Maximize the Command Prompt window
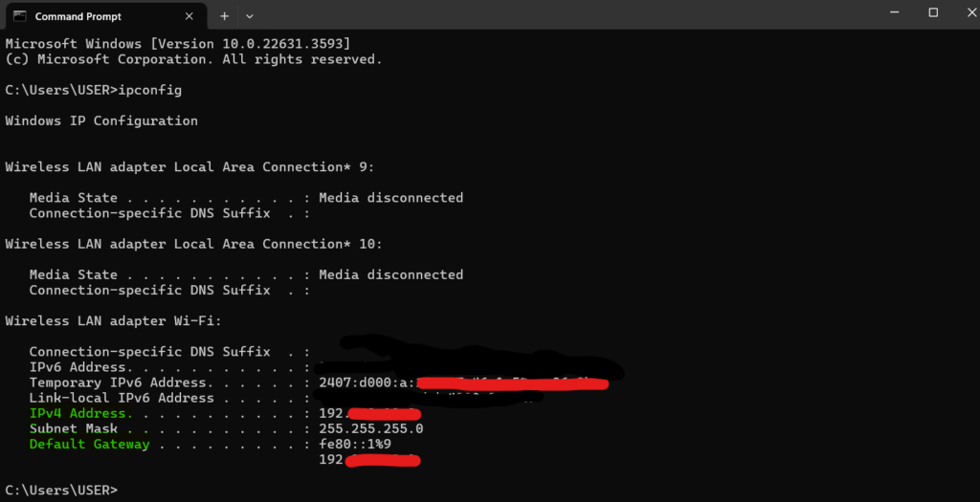 coord(933,13)
